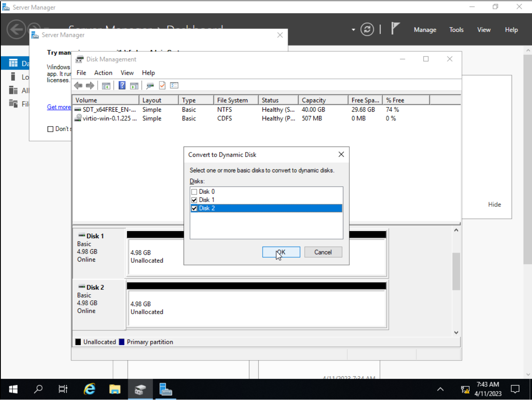Click the Status column header
This screenshot has width=532, height=400.
278,100
